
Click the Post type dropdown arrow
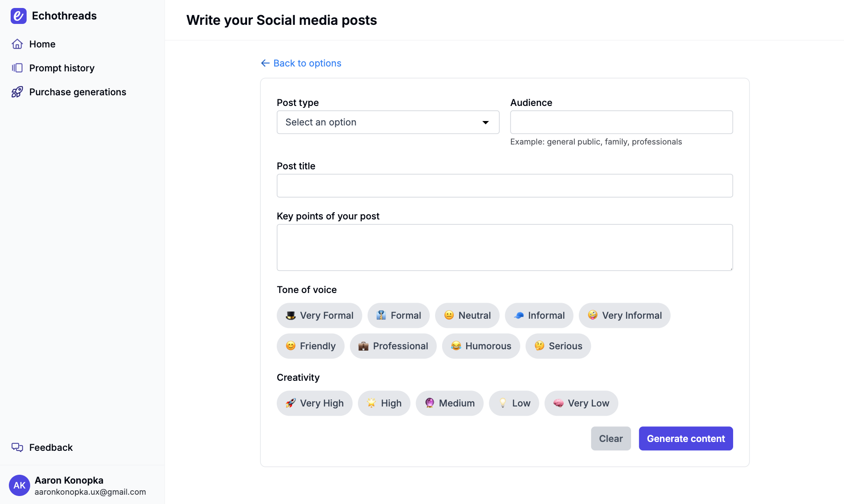coord(486,122)
